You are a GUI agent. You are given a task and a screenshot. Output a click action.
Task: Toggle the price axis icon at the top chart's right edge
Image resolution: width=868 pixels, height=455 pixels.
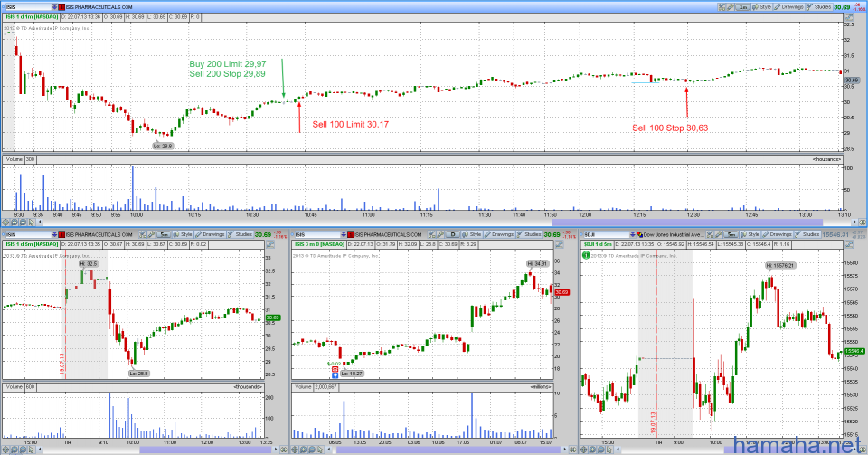pyautogui.click(x=849, y=17)
